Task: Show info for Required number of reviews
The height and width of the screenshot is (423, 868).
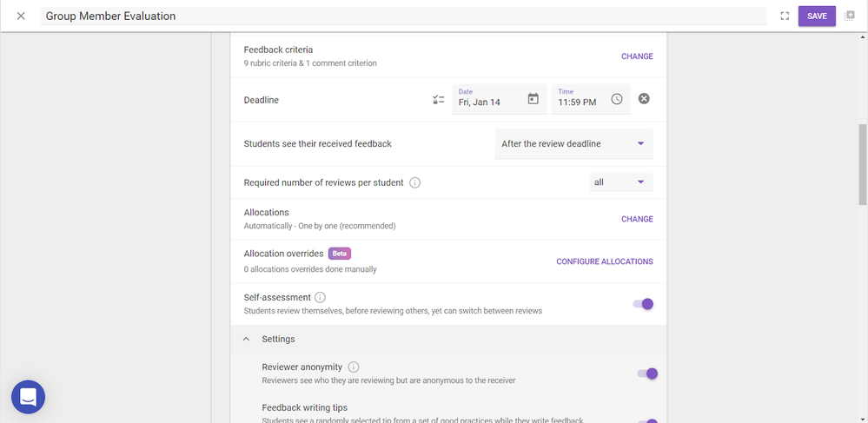Action: (415, 182)
